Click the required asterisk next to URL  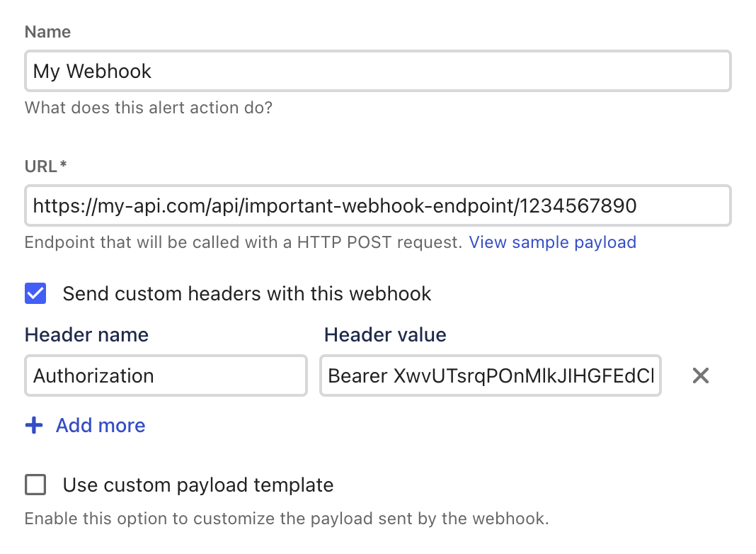[x=64, y=164]
